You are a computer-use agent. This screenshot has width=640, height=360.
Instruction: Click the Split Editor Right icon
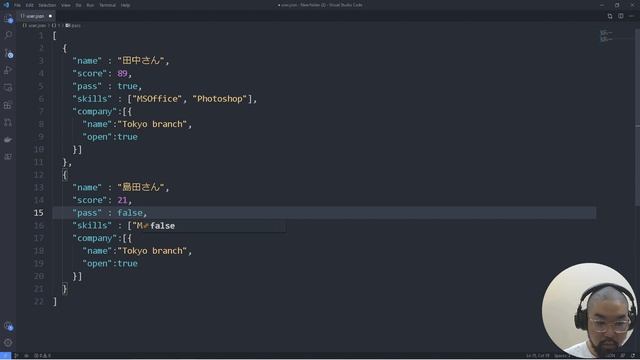click(620, 16)
